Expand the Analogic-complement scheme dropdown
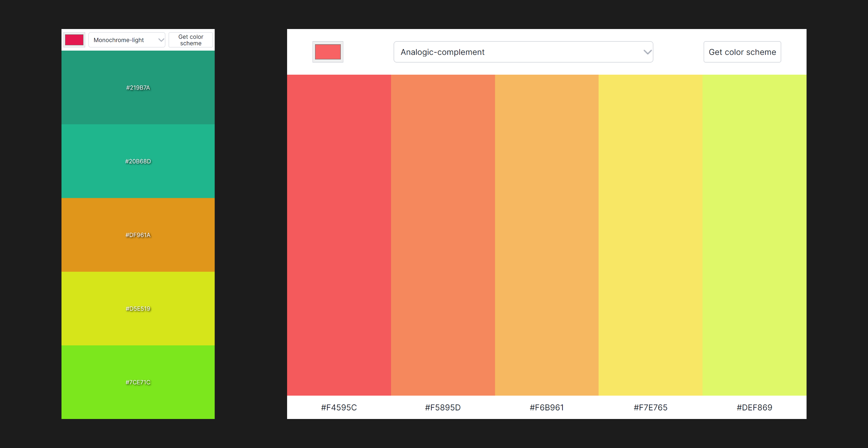This screenshot has height=448, width=868. click(x=523, y=52)
